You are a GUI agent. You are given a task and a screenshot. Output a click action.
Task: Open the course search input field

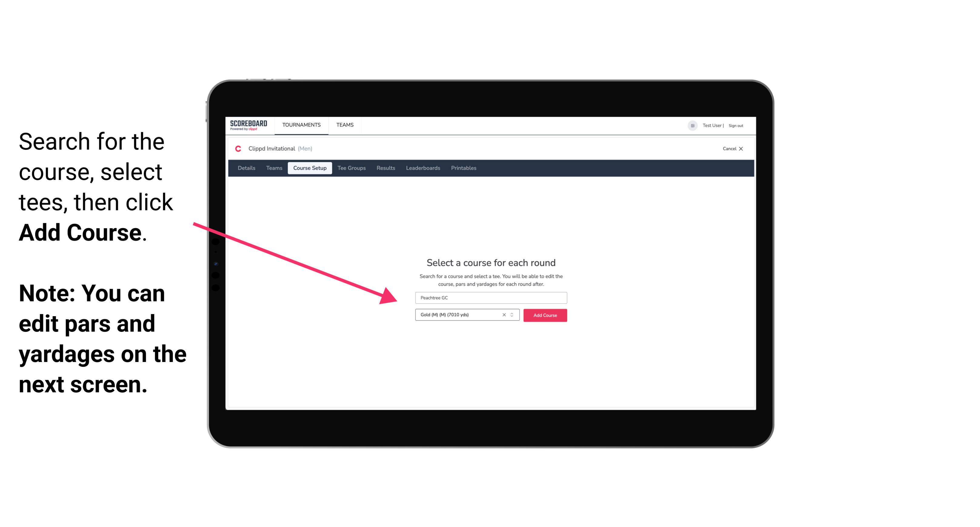click(491, 297)
